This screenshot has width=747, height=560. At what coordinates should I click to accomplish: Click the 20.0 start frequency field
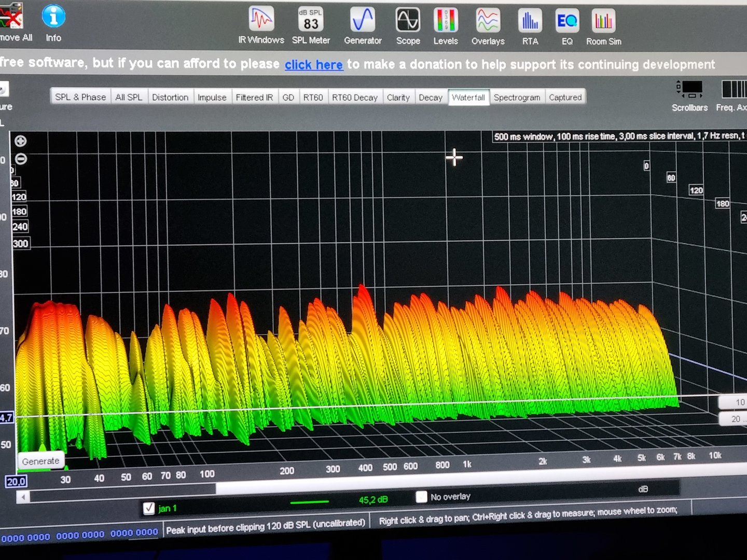tap(16, 482)
